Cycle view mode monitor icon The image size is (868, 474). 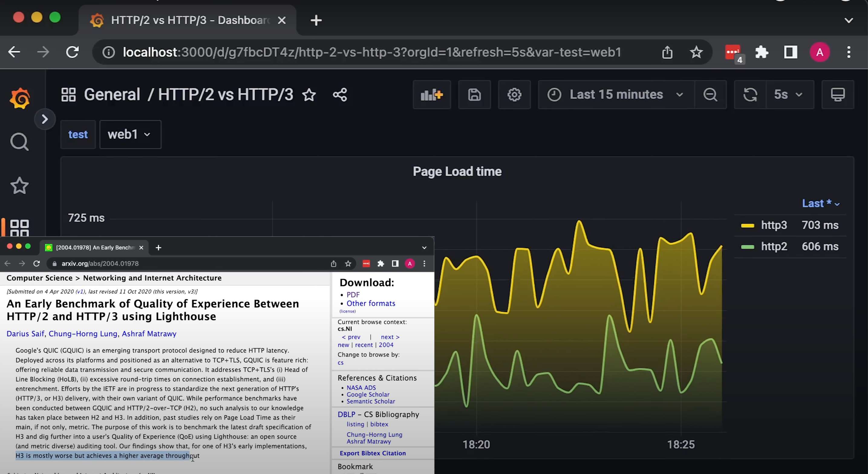pos(837,95)
